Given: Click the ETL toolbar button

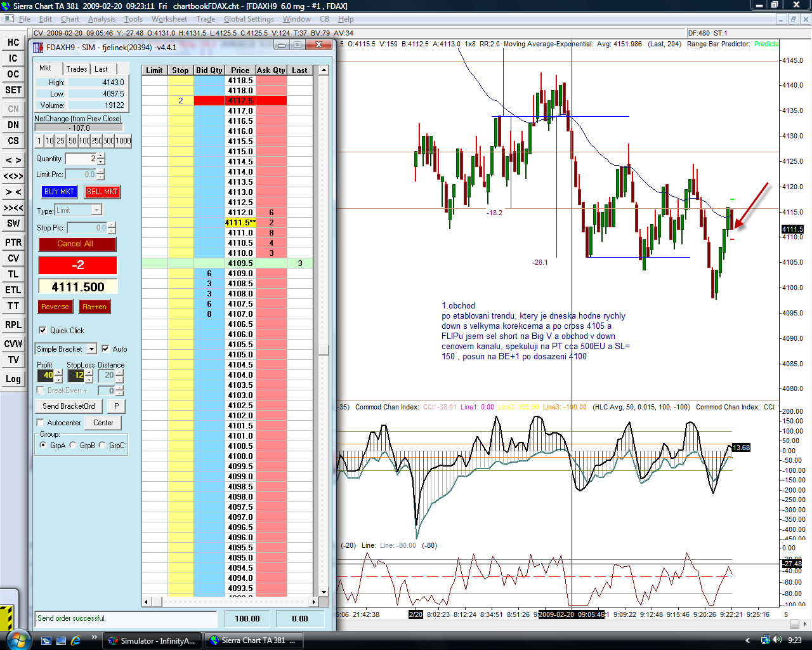Looking at the screenshot, I should [x=13, y=290].
